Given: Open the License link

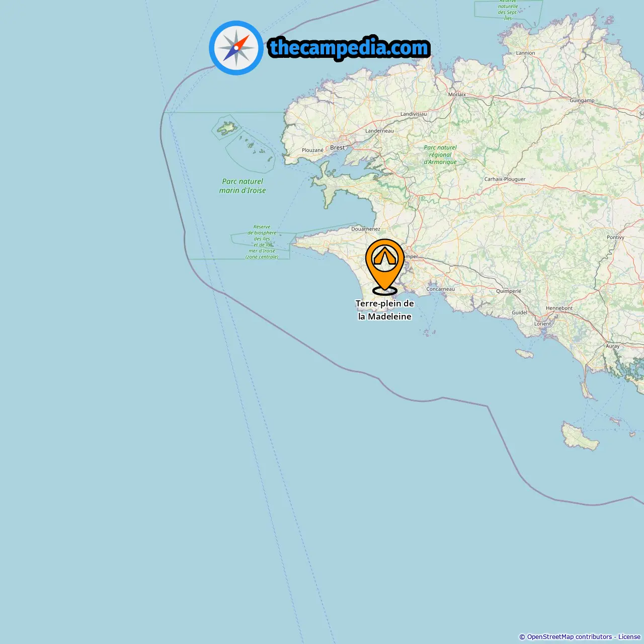Looking at the screenshot, I should tap(629, 636).
